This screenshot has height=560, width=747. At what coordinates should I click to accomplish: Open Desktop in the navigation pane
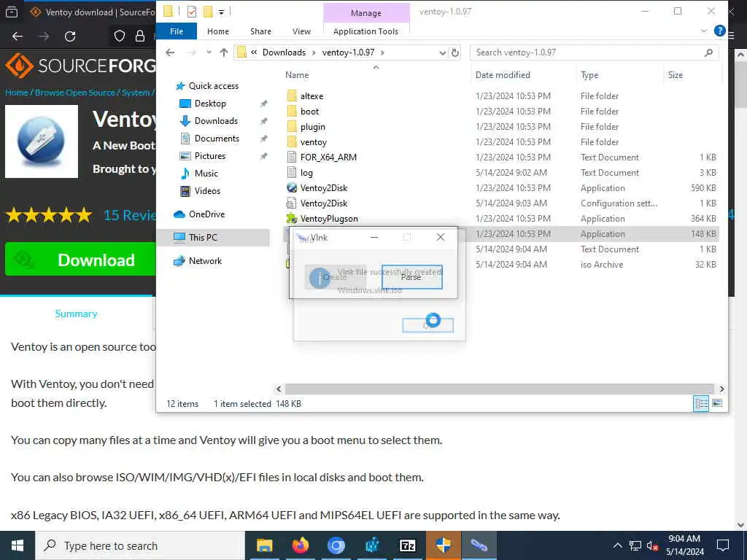(x=210, y=104)
